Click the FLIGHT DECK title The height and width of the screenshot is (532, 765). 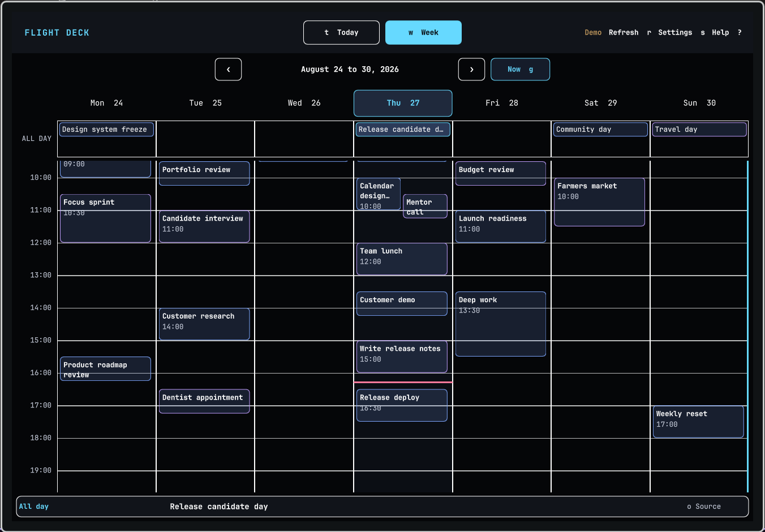click(57, 33)
